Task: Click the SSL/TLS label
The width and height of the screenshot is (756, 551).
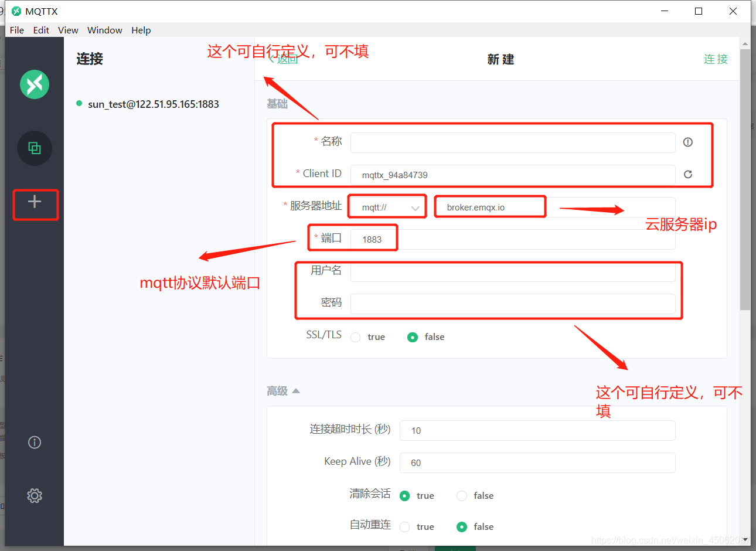Action: point(323,335)
